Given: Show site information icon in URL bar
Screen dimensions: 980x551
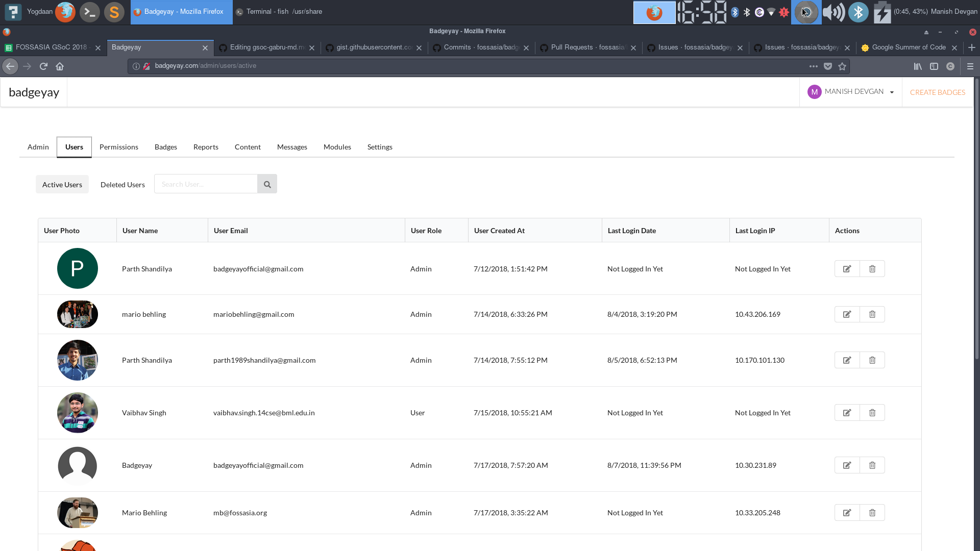Looking at the screenshot, I should [136, 66].
